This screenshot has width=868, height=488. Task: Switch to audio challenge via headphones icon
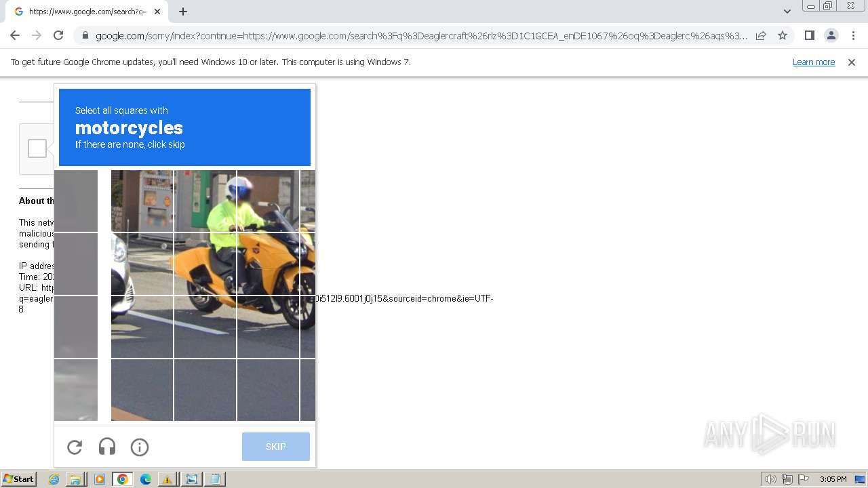click(107, 447)
